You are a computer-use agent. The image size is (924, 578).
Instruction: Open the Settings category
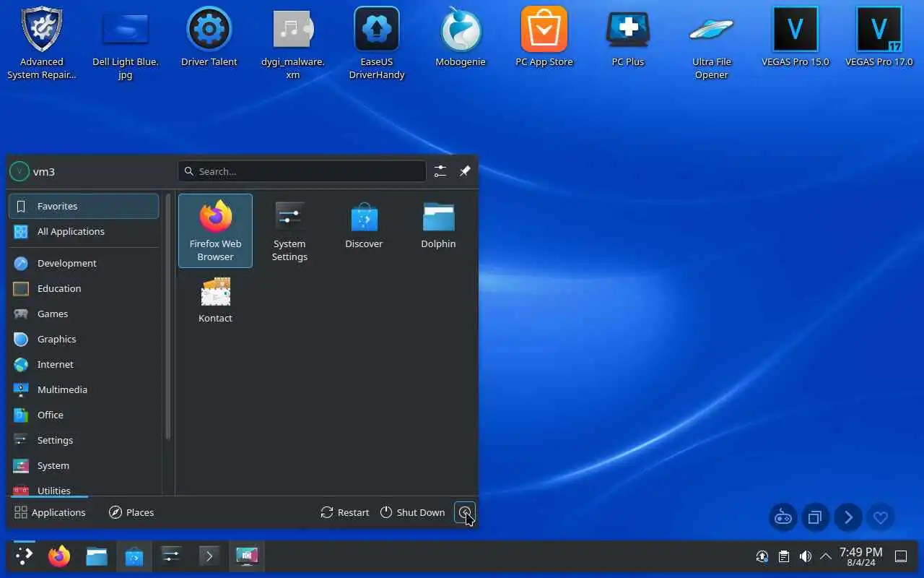pyautogui.click(x=84, y=440)
